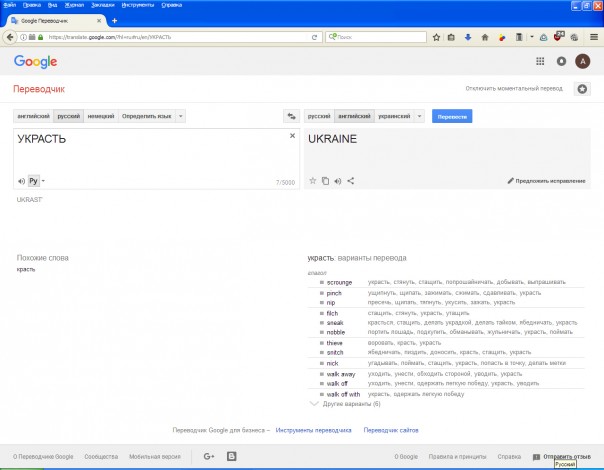Copy the translated text

click(x=325, y=181)
